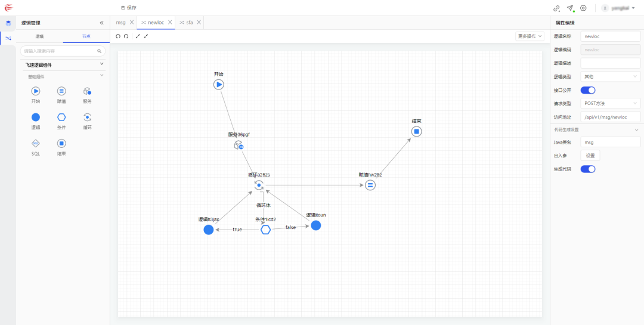
Task: Collapse the 基础组件 subsection
Action: tap(102, 75)
